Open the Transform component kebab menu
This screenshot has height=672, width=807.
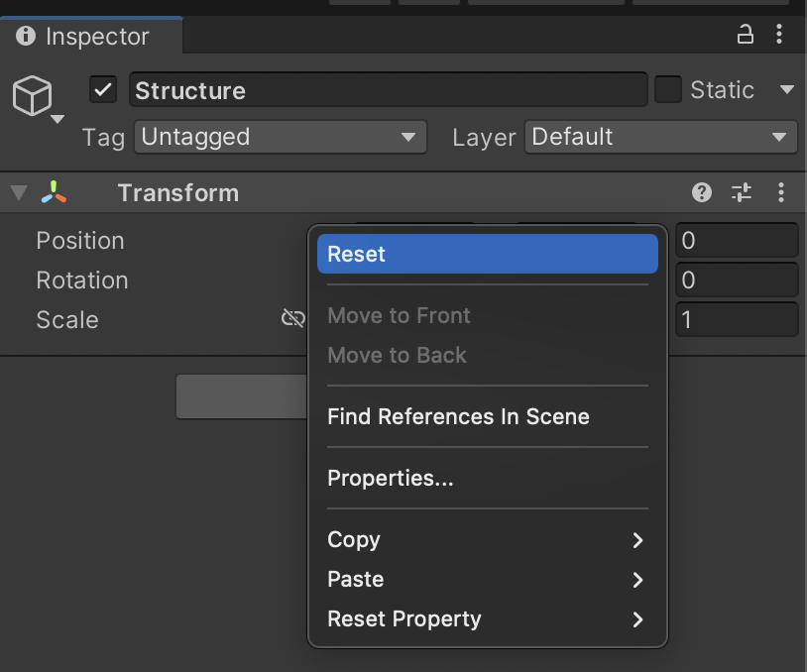click(781, 192)
